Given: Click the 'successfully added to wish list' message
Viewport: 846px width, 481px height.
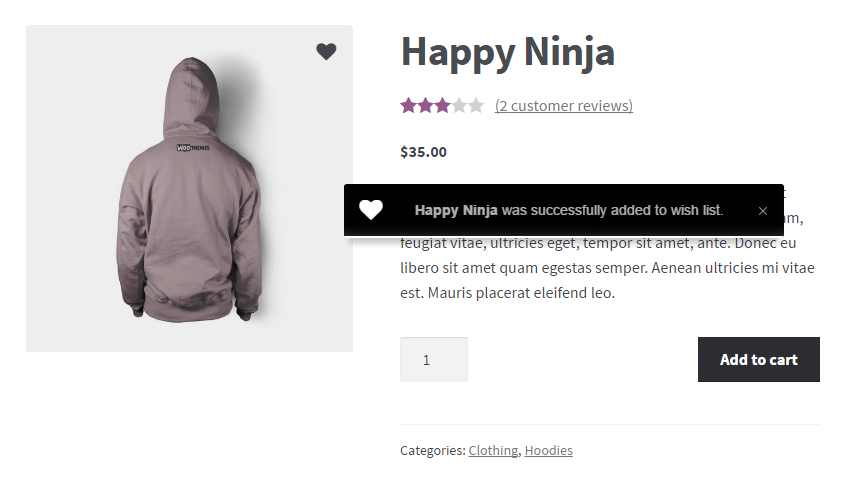Looking at the screenshot, I should (568, 211).
